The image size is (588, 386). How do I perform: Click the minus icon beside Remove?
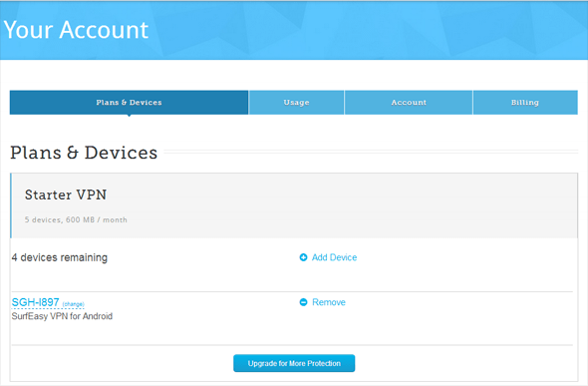tap(303, 302)
